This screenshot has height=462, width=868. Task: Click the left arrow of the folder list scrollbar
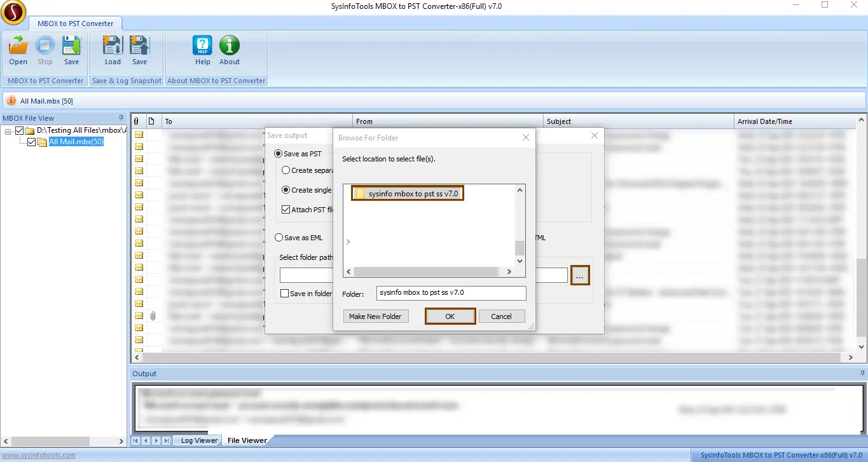348,271
